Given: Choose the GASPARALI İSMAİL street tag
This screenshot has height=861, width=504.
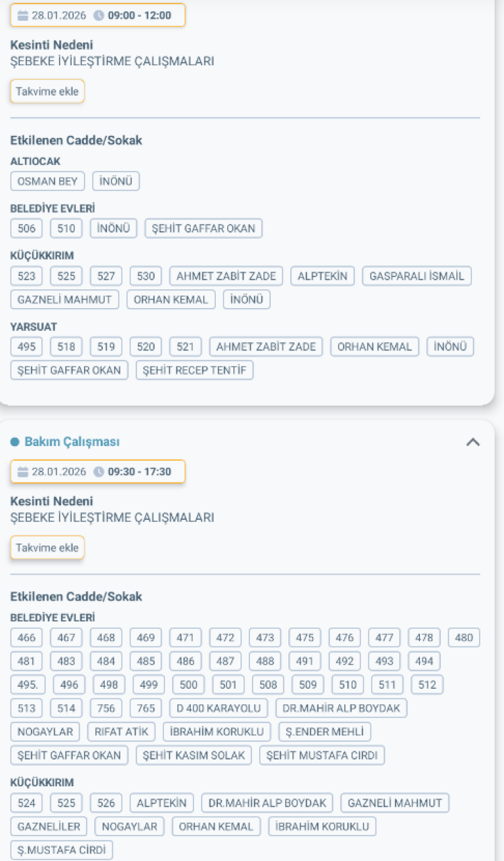Looking at the screenshot, I should (x=417, y=276).
